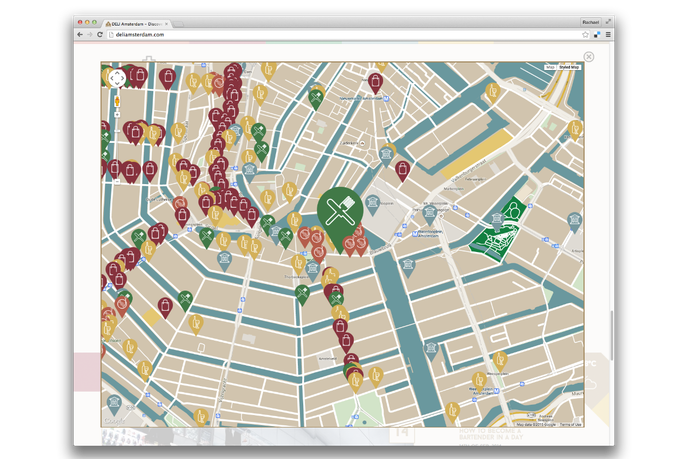Click the blue museum marker beside large green pin

pos(374,202)
